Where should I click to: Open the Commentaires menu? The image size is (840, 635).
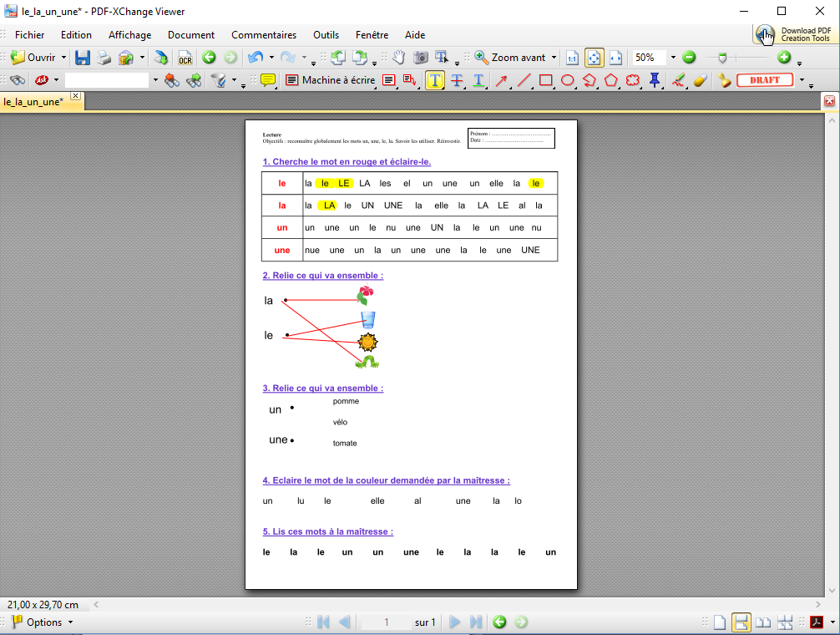coord(264,35)
